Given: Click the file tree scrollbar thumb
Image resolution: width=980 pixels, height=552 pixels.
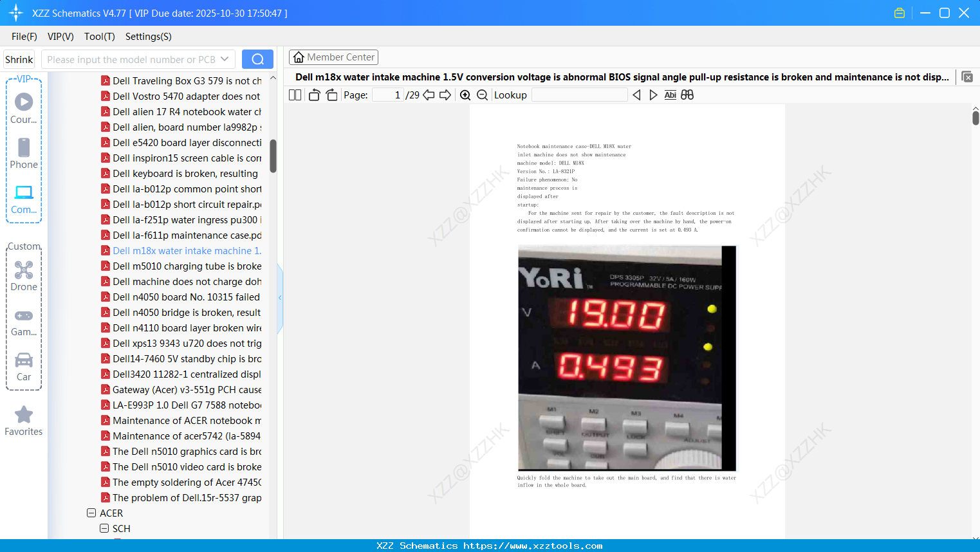Looking at the screenshot, I should click(273, 156).
